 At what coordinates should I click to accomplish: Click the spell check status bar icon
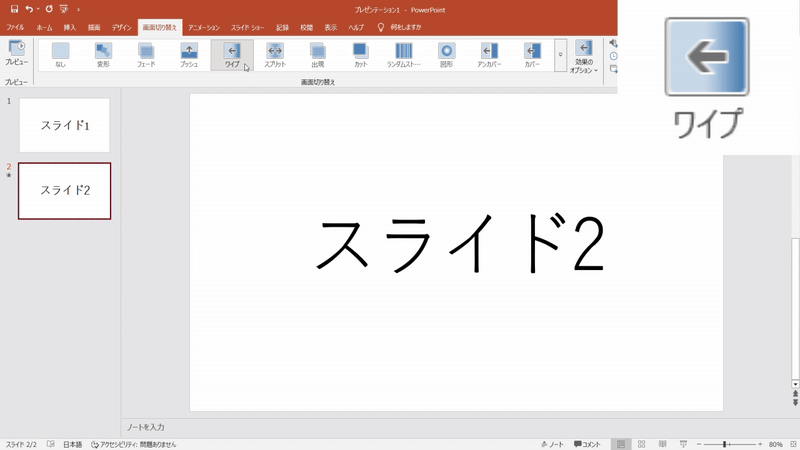[x=51, y=444]
